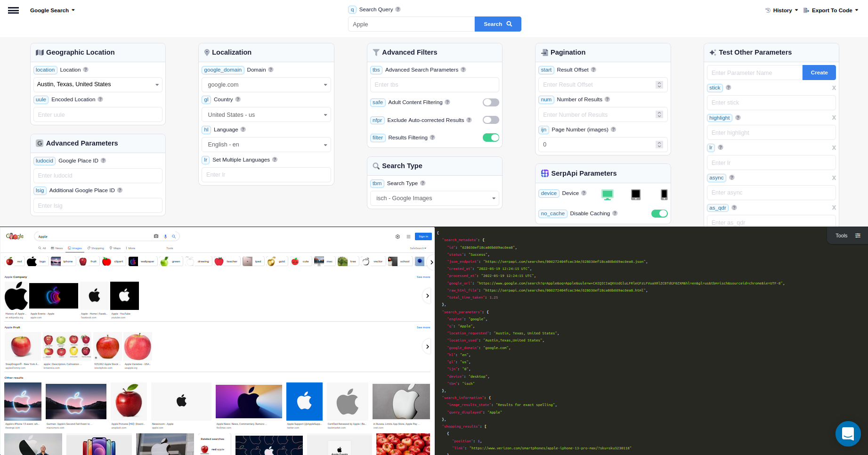868x455 pixels.
Task: Remove the as_gdr parameter with X
Action: 834,208
